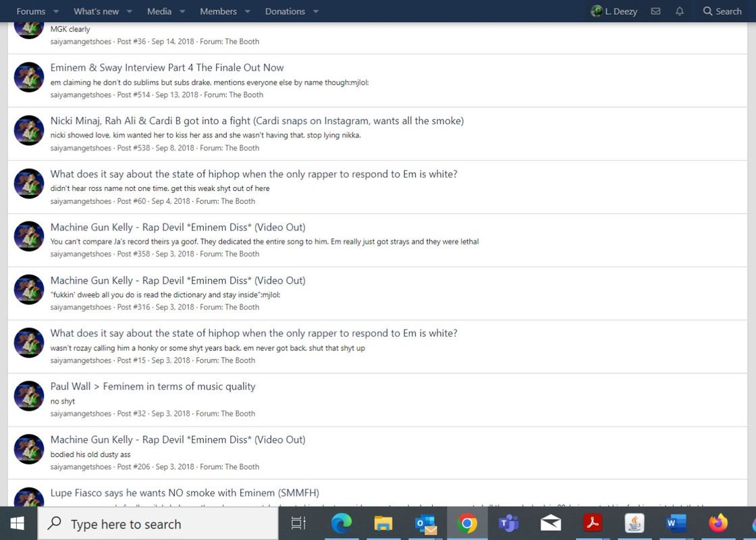Expand the Donations dropdown arrow

[x=316, y=11]
